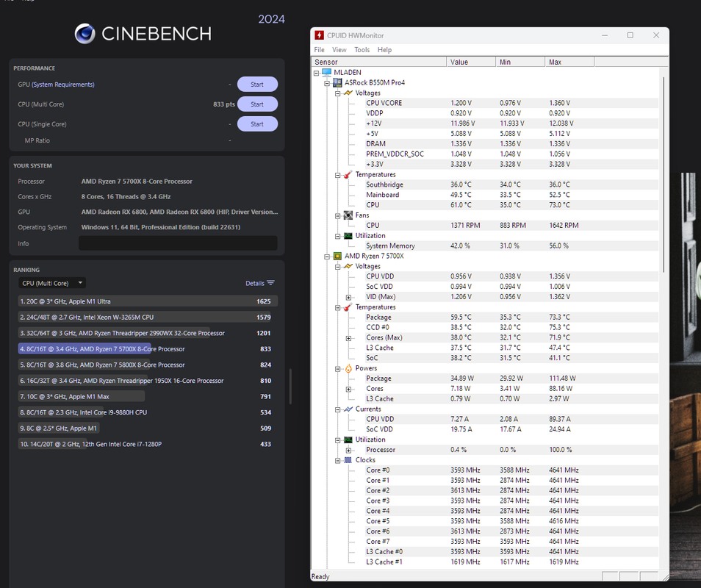
Task: Click the Value column header
Action: point(471,62)
